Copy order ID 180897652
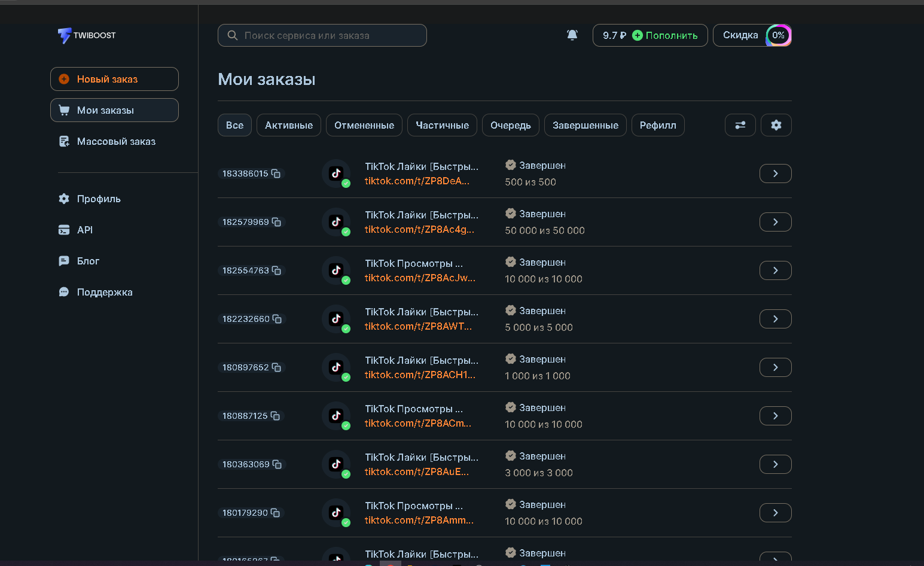 [276, 367]
